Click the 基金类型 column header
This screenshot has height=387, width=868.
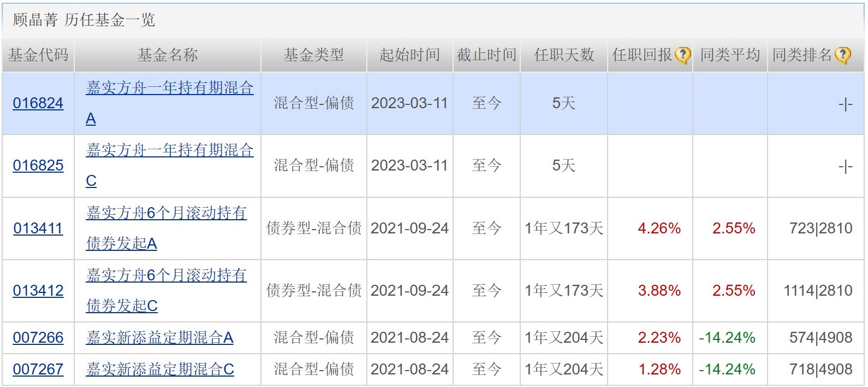click(314, 55)
